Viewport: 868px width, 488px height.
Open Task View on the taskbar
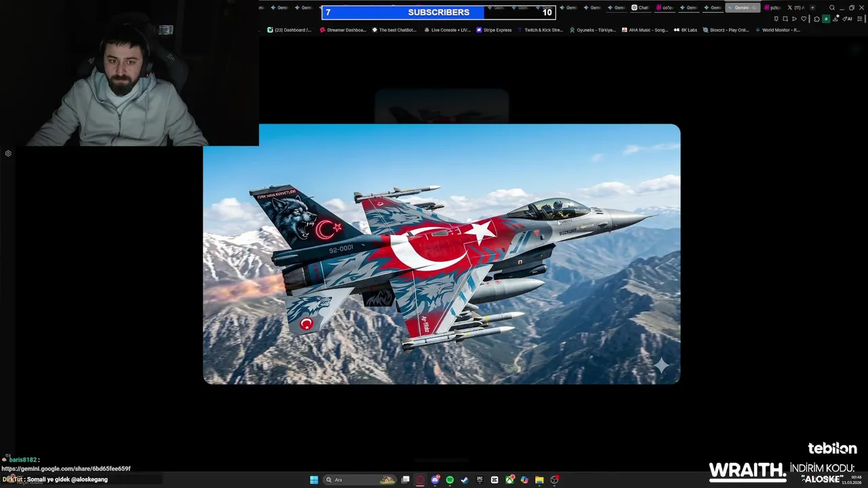pyautogui.click(x=406, y=480)
